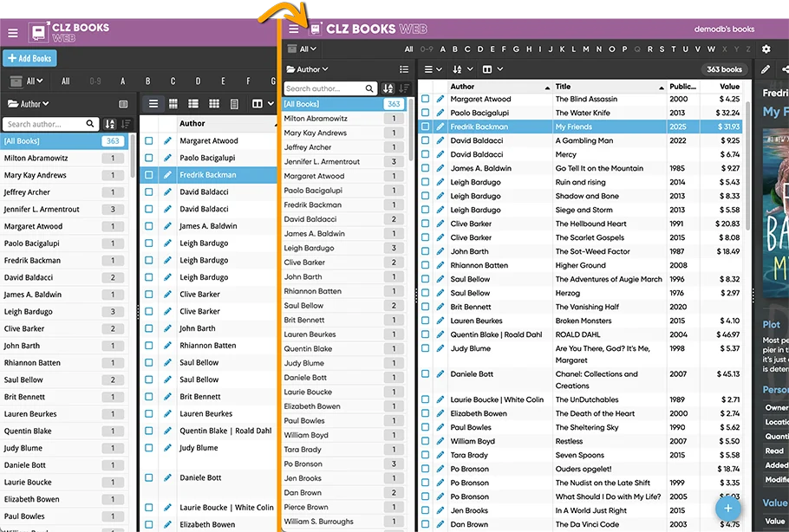Click the list icon beside Author in the right window
The width and height of the screenshot is (789, 532).
click(x=403, y=69)
